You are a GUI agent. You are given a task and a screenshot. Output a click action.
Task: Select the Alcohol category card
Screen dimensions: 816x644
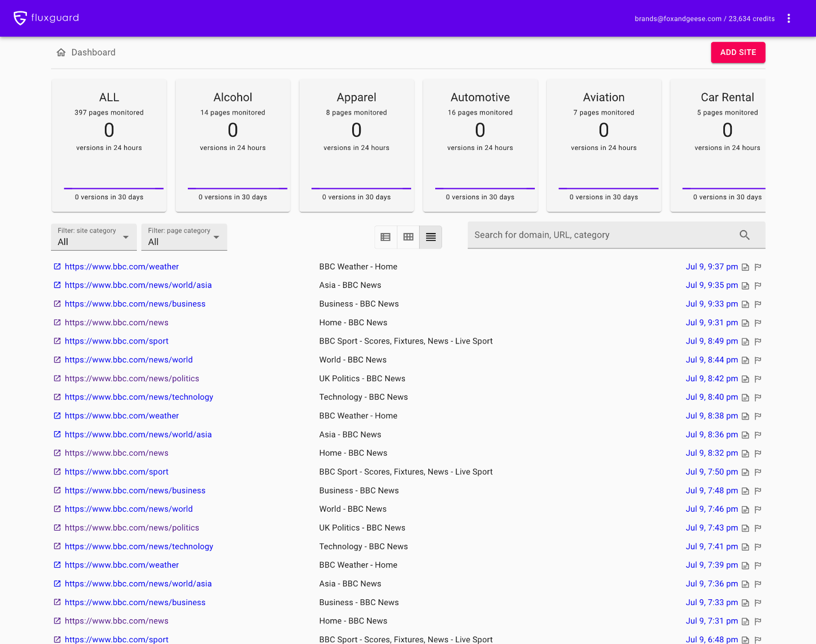[x=233, y=145]
